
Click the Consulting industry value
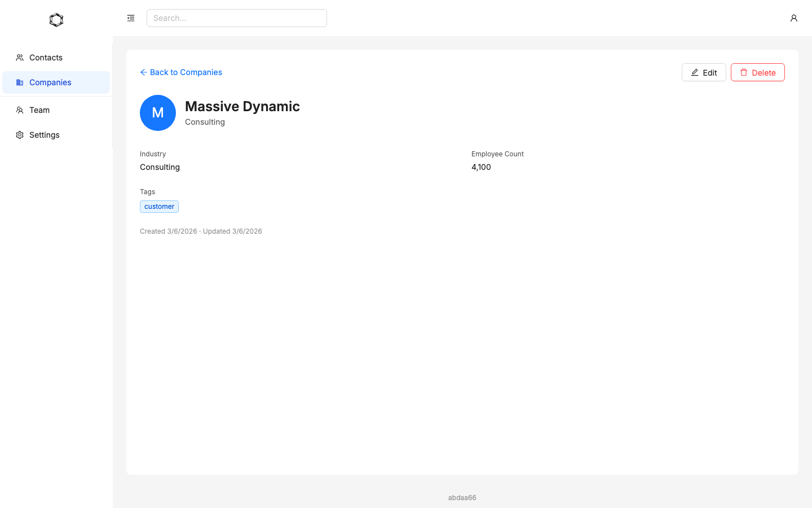(x=160, y=167)
